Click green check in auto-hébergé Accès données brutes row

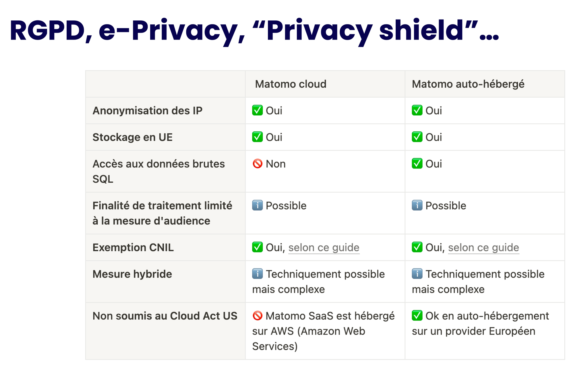coord(417,164)
